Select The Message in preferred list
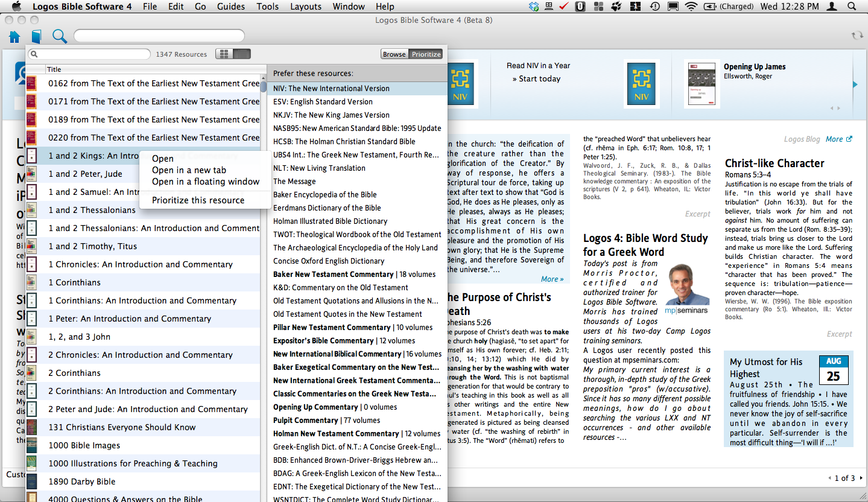 [357, 181]
